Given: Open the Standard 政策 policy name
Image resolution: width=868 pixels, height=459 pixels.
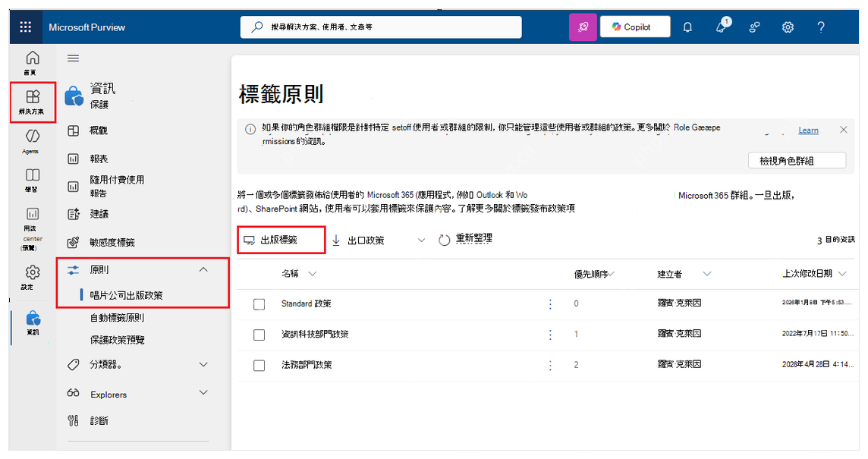Looking at the screenshot, I should point(306,303).
